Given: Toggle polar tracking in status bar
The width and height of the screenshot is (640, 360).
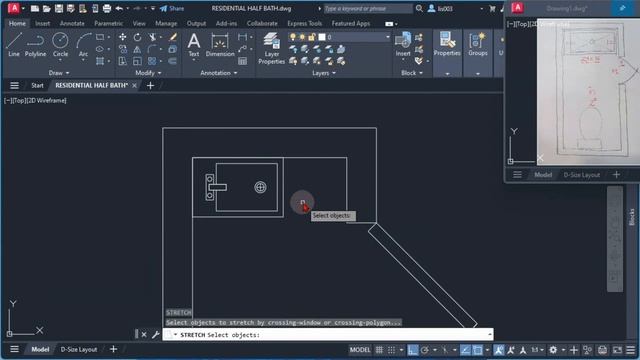Looking at the screenshot, I should (x=425, y=350).
